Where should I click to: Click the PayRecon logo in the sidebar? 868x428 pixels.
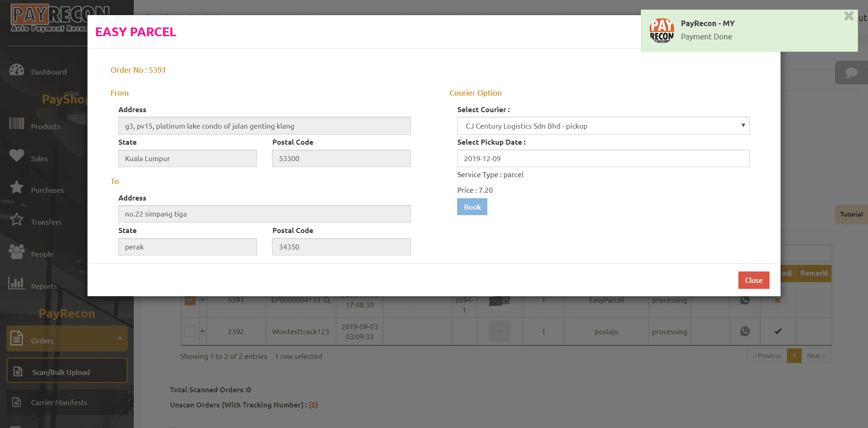click(x=49, y=18)
